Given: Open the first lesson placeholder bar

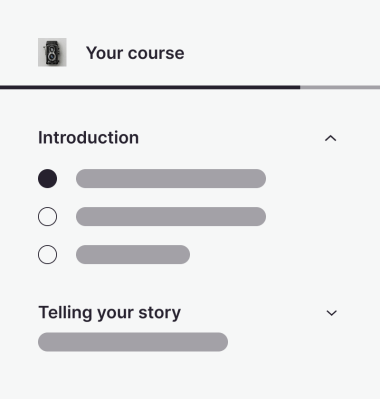Looking at the screenshot, I should [171, 179].
